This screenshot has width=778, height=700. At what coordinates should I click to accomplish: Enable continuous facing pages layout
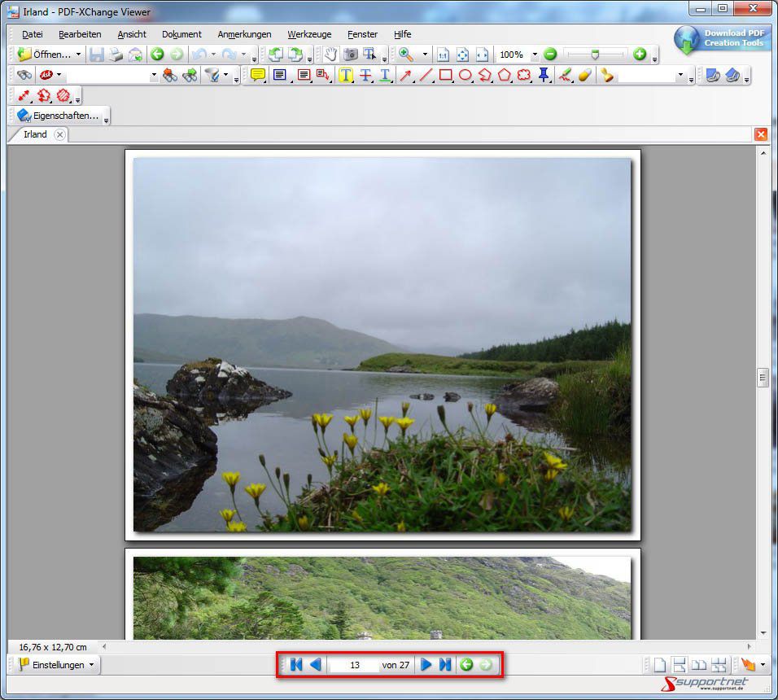pyautogui.click(x=718, y=664)
